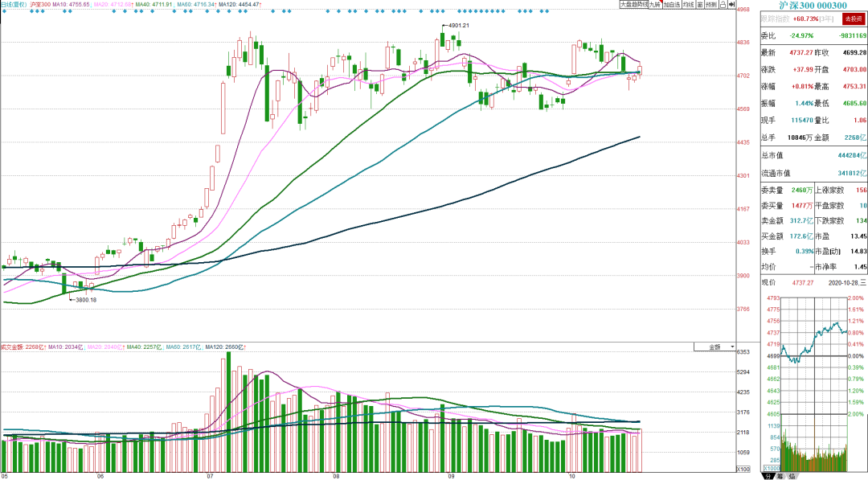Click the 3800.18 low price marker
This screenshot has height=480, width=868.
(85, 300)
